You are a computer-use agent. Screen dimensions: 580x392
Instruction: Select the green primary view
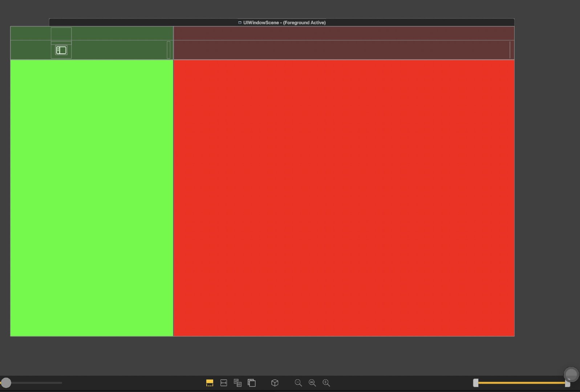click(x=92, y=198)
